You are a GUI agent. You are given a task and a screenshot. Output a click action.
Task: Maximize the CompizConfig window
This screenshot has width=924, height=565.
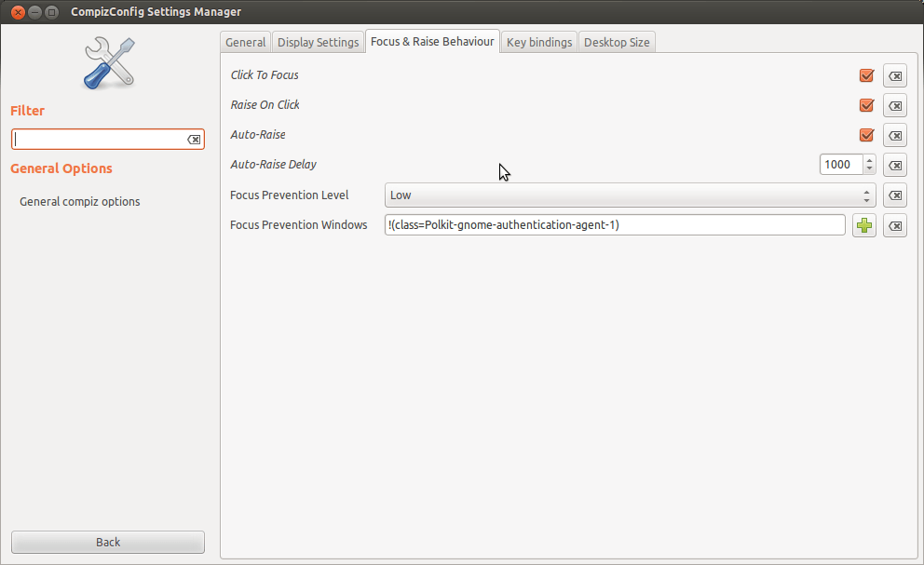tap(52, 12)
